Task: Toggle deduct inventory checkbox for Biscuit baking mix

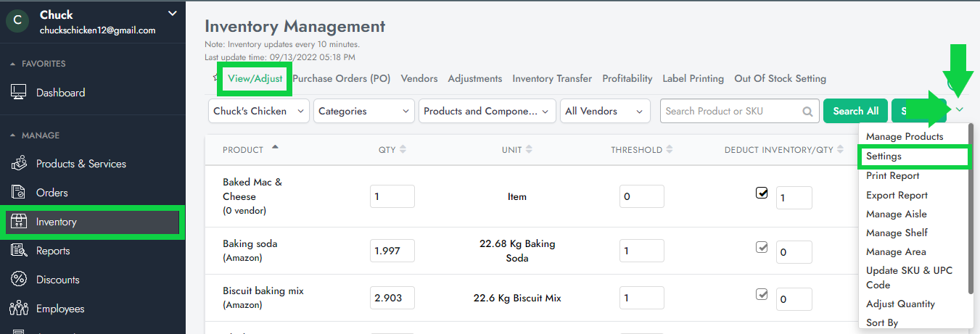Action: tap(762, 294)
